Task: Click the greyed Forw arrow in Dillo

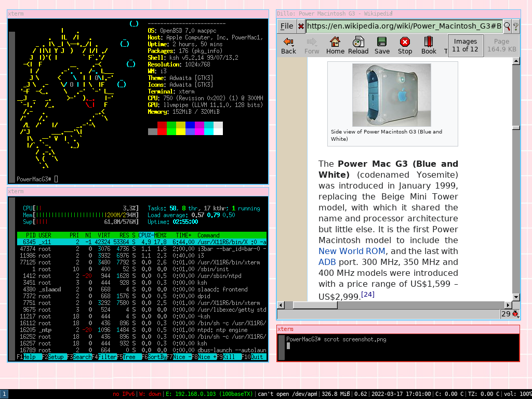Action: point(312,46)
